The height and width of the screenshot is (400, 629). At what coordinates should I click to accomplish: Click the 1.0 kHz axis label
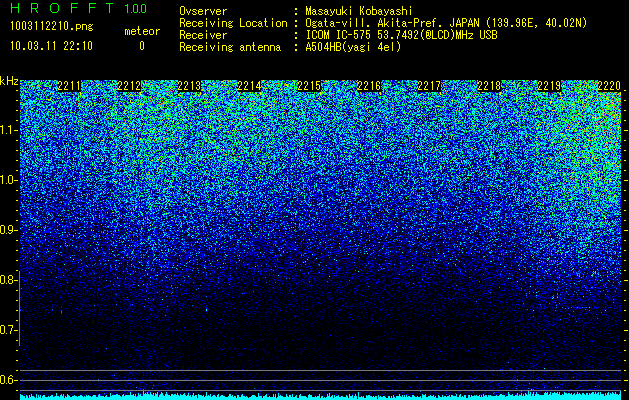point(7,181)
